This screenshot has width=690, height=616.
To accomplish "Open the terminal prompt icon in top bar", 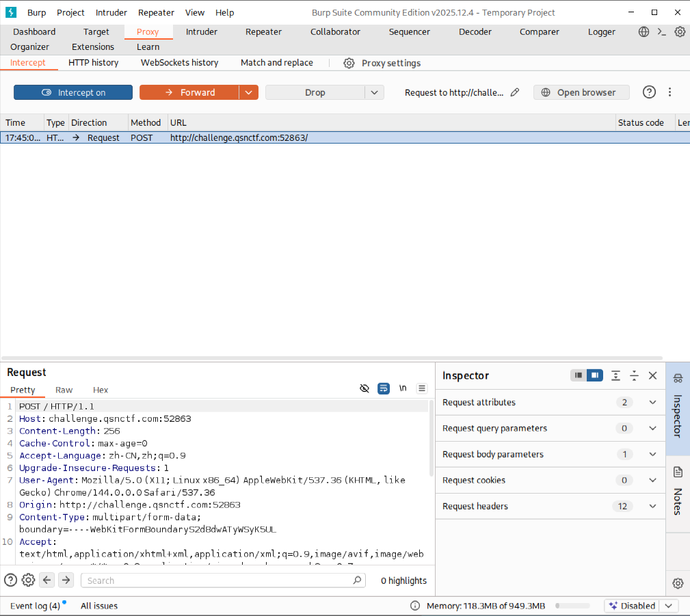I will [x=661, y=31].
